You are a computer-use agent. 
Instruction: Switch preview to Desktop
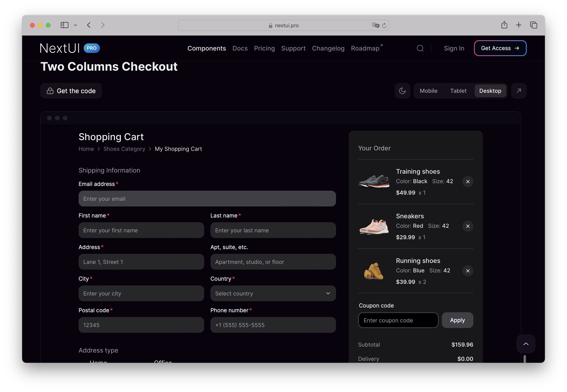[490, 91]
